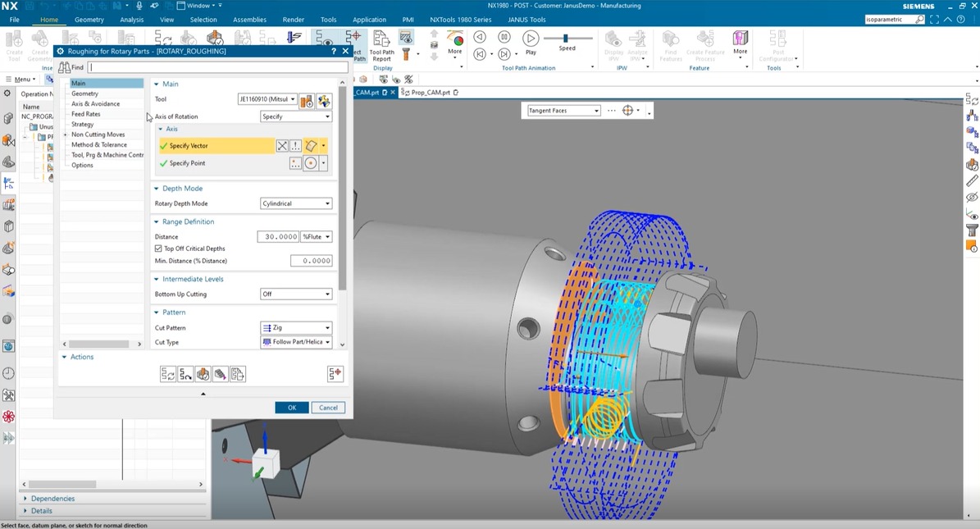Switch to the Geometry ribbon tab
The width and height of the screenshot is (980, 529).
pyautogui.click(x=89, y=20)
